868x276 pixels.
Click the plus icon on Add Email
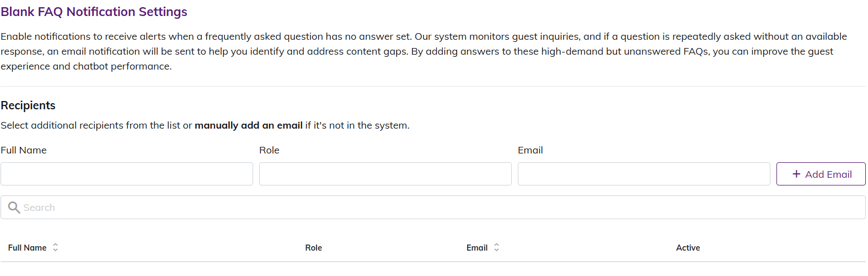coord(796,174)
